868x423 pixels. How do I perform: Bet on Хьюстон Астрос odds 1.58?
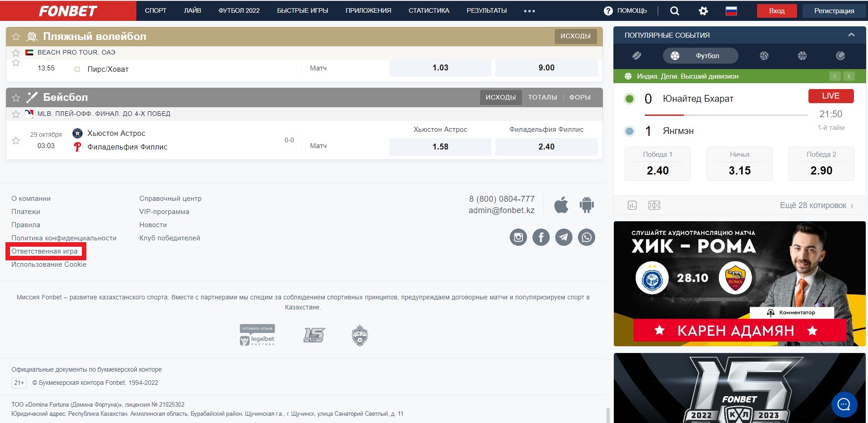point(440,147)
